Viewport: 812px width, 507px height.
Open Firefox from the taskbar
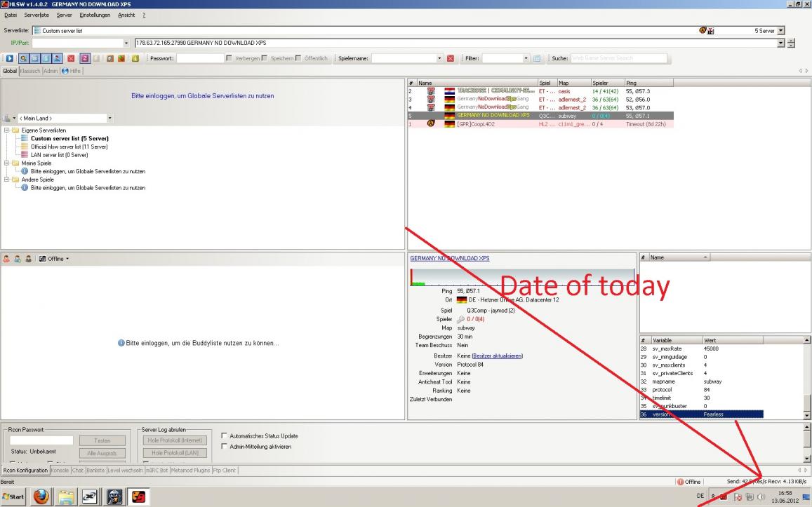tap(41, 497)
